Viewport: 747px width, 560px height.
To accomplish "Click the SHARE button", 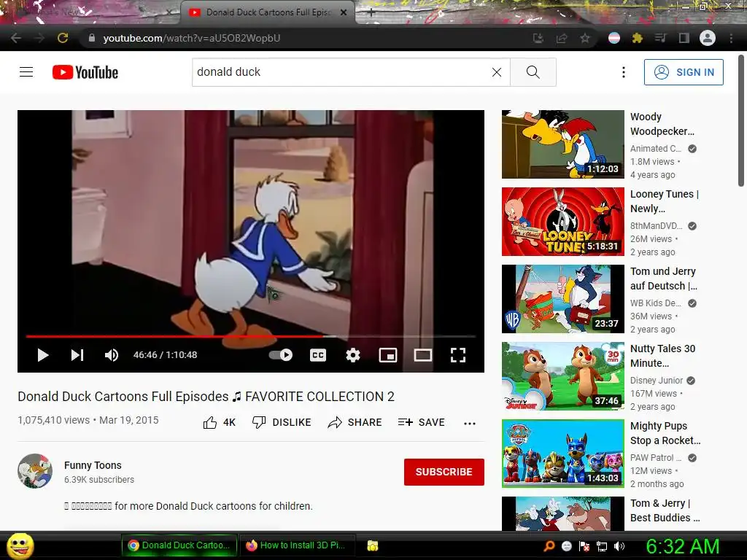I will [x=355, y=422].
